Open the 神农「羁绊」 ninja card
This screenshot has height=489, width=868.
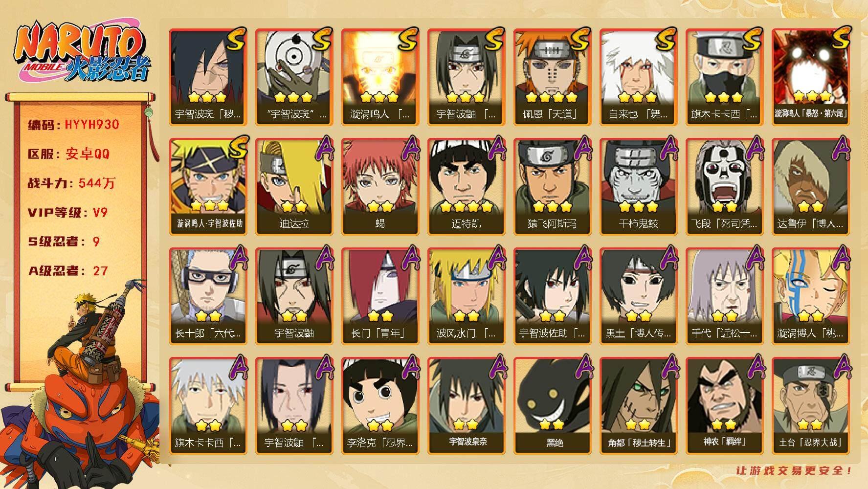point(724,406)
